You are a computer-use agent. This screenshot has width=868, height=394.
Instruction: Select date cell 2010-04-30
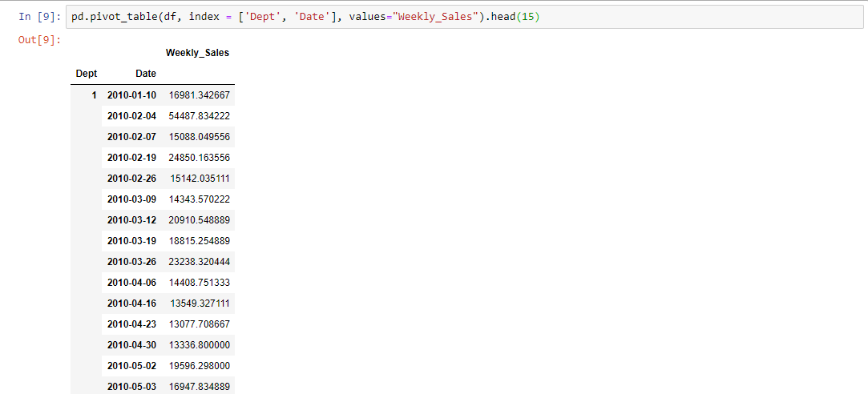click(131, 345)
